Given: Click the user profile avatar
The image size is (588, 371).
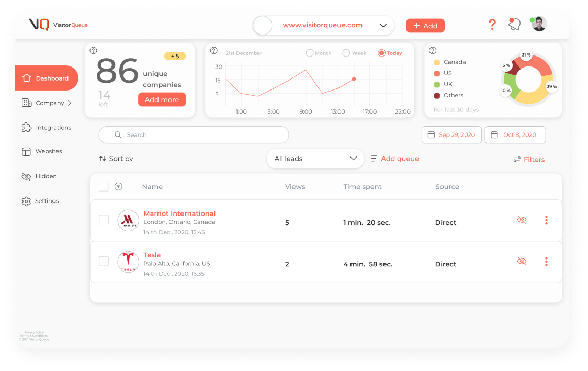Looking at the screenshot, I should tap(539, 24).
